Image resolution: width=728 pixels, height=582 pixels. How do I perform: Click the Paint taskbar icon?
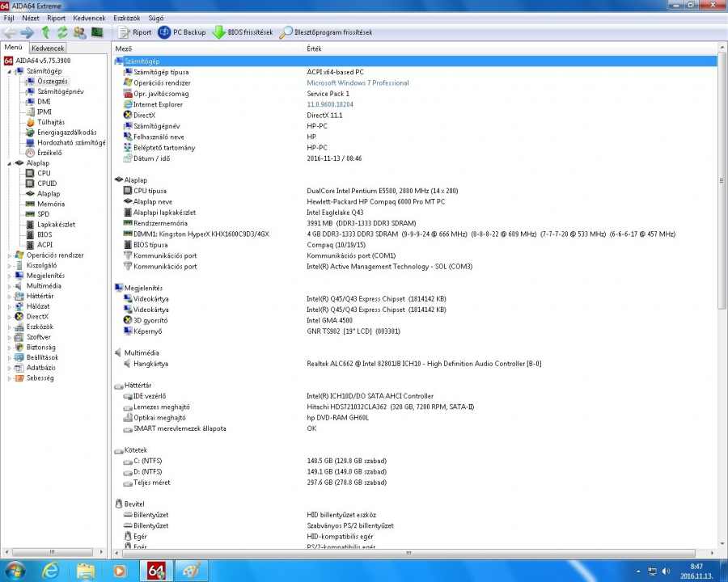[x=191, y=571]
